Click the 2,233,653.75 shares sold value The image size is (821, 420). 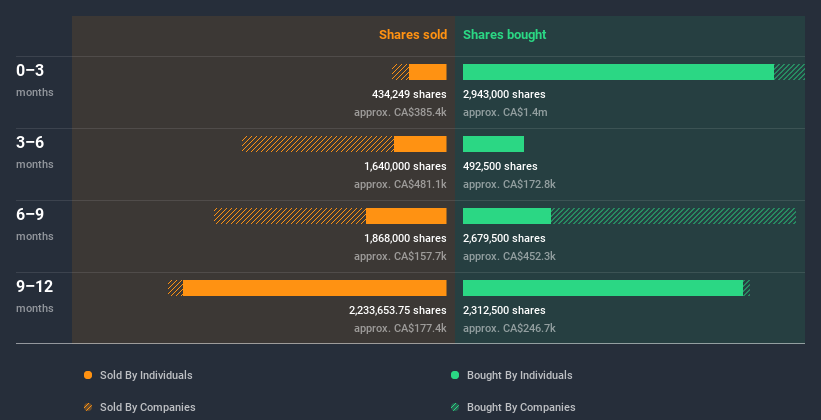click(x=398, y=311)
